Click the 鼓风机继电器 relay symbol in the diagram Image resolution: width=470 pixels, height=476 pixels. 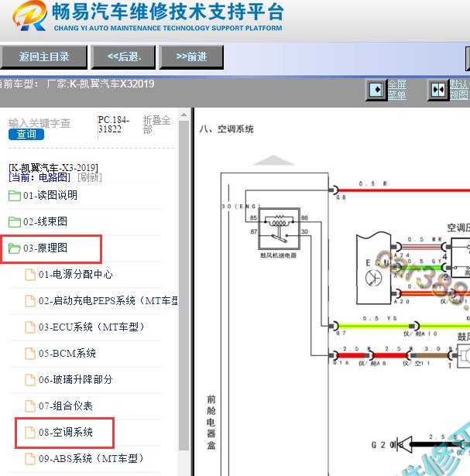[x=279, y=229]
